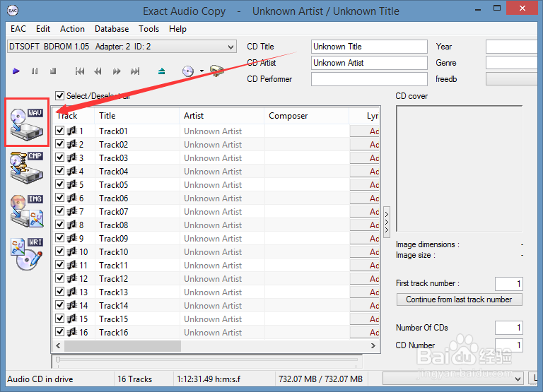The image size is (543, 392).
Task: Click the music note icon on track 5
Action: [71, 184]
